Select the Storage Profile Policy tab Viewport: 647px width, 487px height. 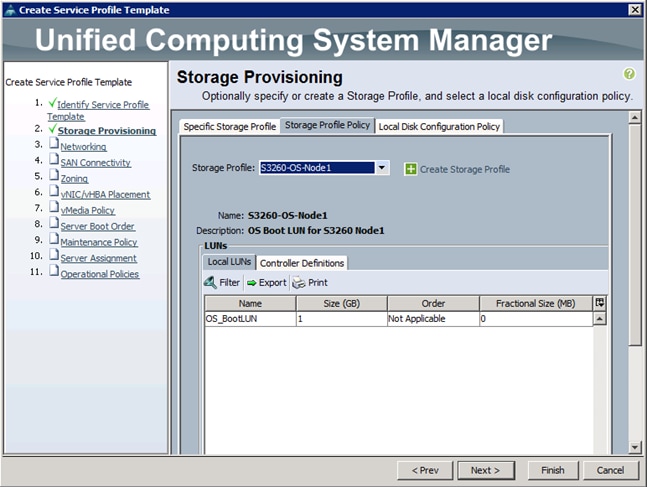coord(327,125)
